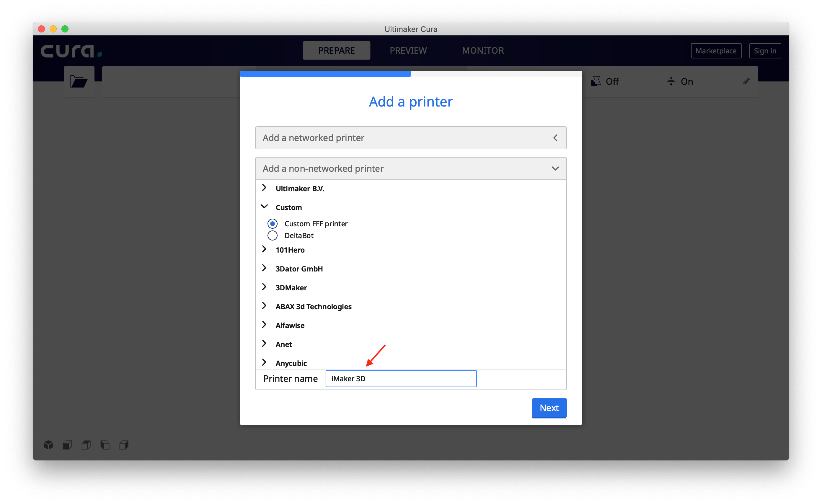
Task: Collapse the Custom printer group
Action: (x=264, y=207)
